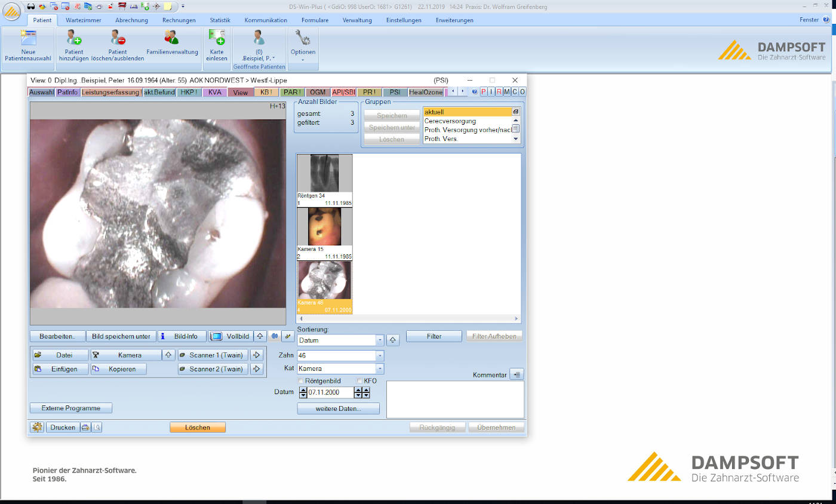Click the Patient hinzufügen icon

click(74, 46)
